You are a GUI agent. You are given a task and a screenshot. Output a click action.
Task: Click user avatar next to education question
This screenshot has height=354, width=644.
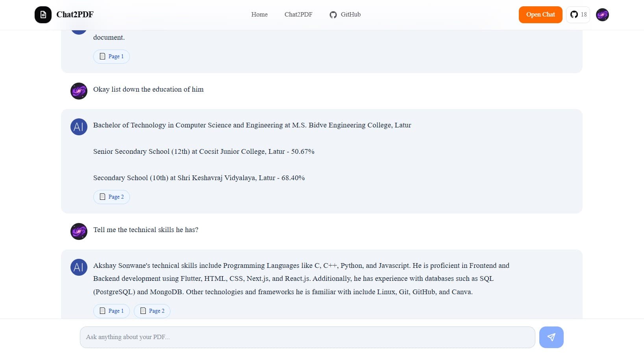(x=79, y=91)
